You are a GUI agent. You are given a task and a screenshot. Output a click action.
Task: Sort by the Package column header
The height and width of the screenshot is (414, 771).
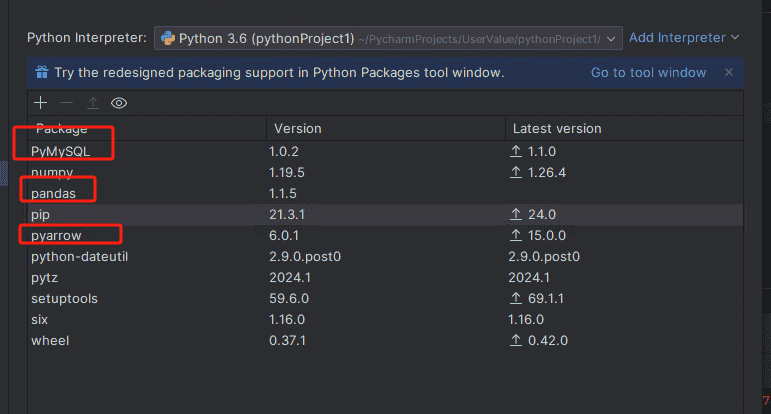click(62, 129)
